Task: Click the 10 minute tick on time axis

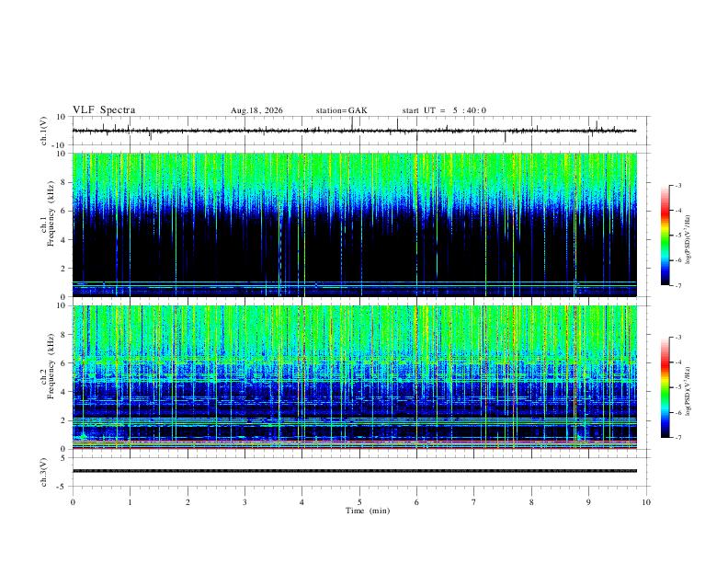Action: point(646,502)
